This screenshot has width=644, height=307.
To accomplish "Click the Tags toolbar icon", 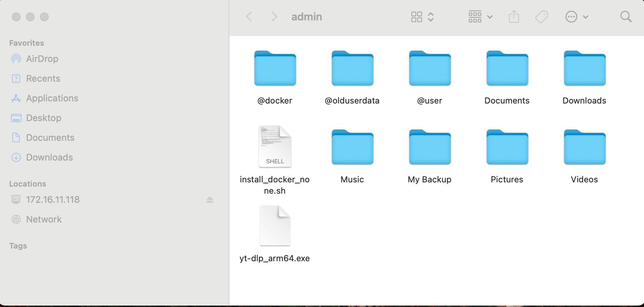I will point(542,17).
